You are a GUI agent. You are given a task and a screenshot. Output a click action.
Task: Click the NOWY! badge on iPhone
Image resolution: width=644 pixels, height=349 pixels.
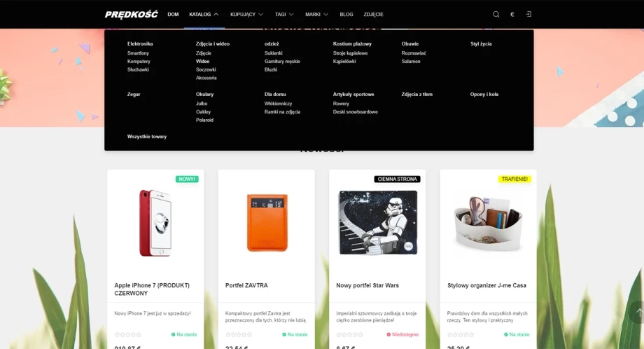pyautogui.click(x=187, y=179)
